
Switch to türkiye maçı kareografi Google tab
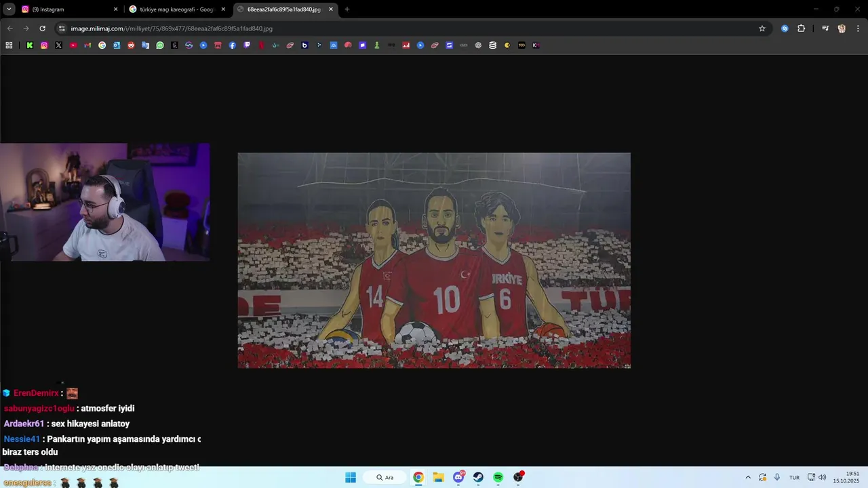pyautogui.click(x=178, y=9)
